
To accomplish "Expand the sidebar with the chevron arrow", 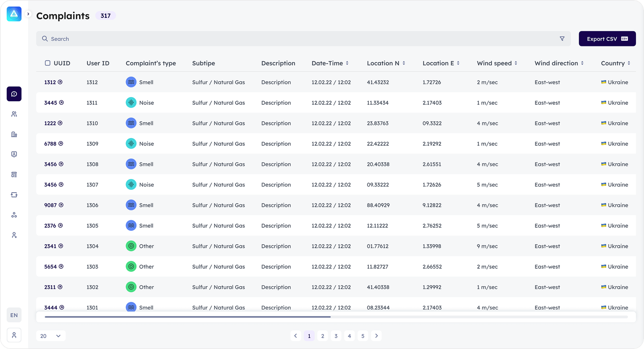I will click(28, 14).
